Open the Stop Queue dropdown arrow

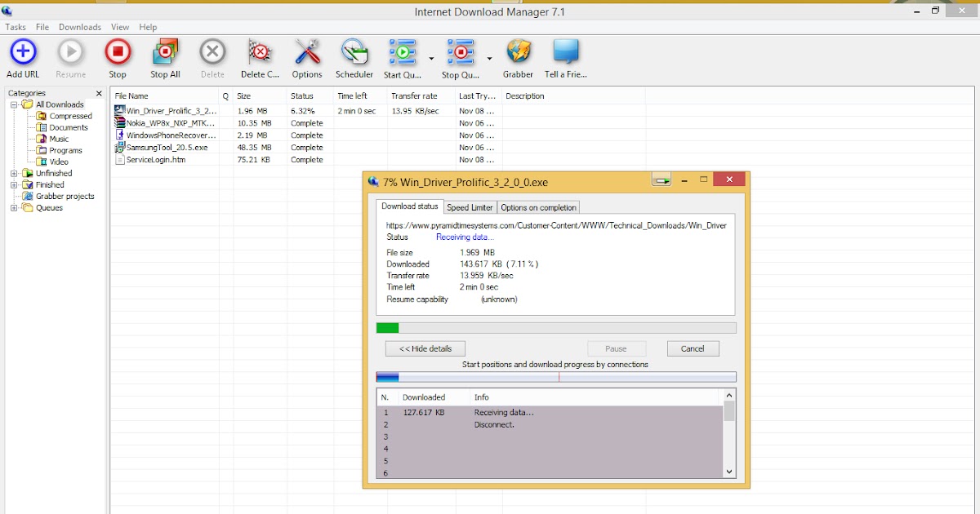tap(489, 59)
